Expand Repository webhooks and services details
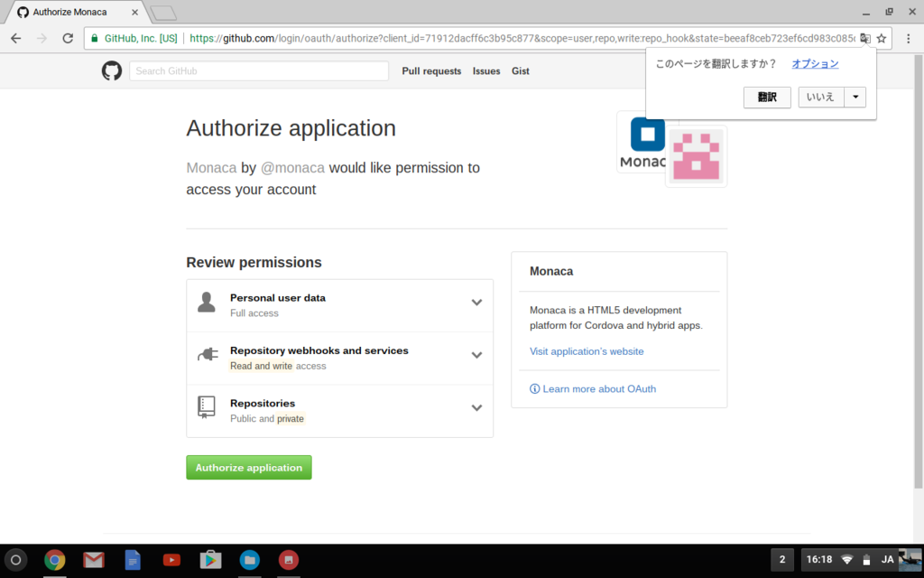The image size is (924, 578). click(476, 355)
